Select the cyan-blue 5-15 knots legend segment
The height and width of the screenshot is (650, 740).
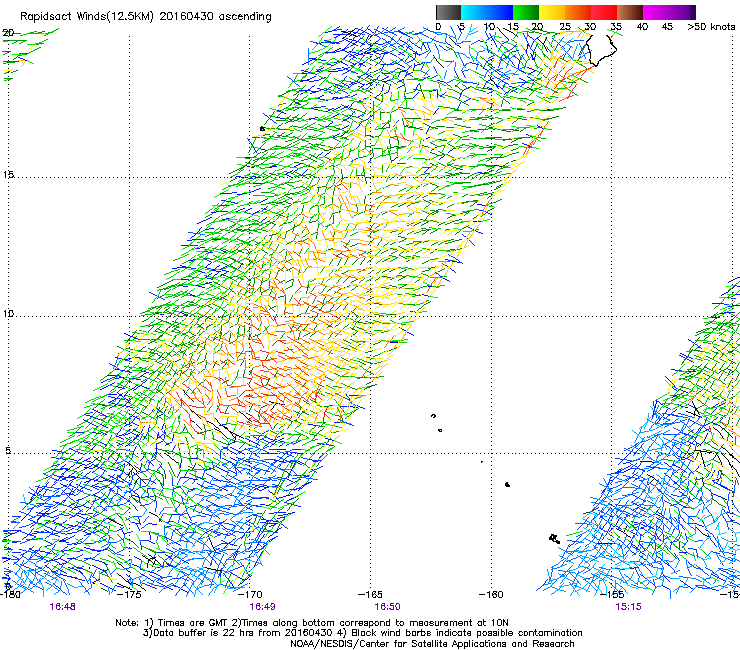pyautogui.click(x=487, y=12)
